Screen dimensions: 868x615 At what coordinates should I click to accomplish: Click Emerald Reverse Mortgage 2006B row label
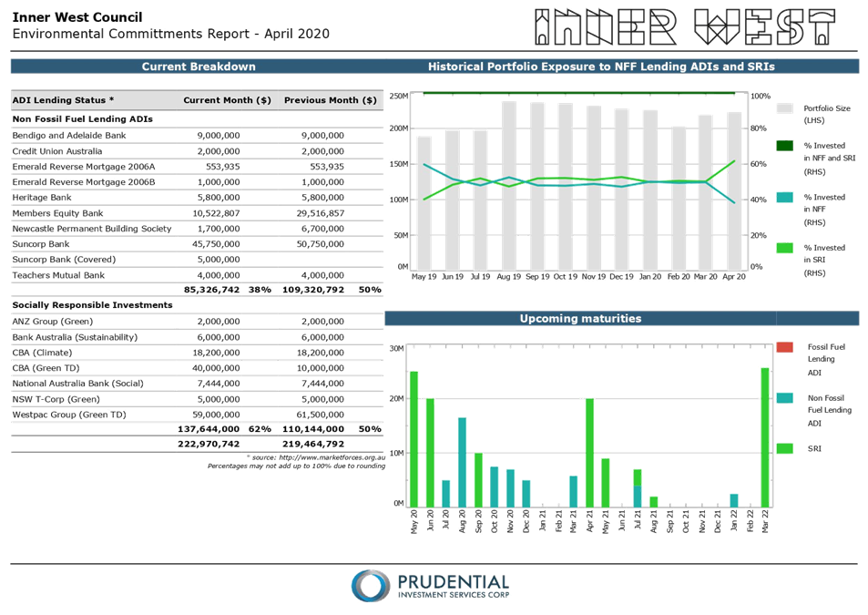(x=84, y=182)
